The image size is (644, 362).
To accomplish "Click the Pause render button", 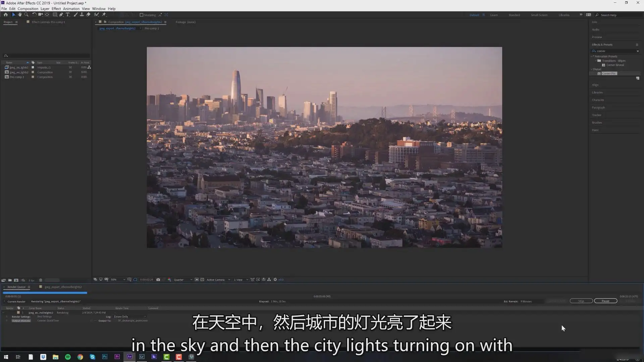I will tap(605, 301).
